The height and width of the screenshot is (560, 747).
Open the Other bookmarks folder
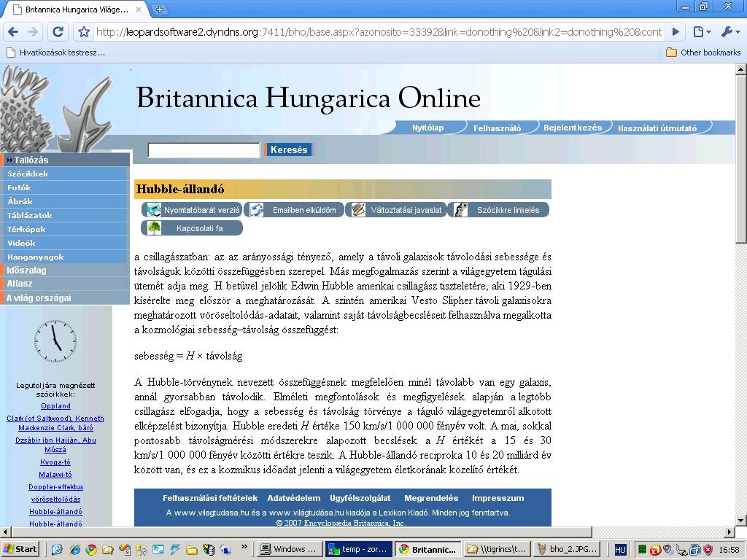703,52
